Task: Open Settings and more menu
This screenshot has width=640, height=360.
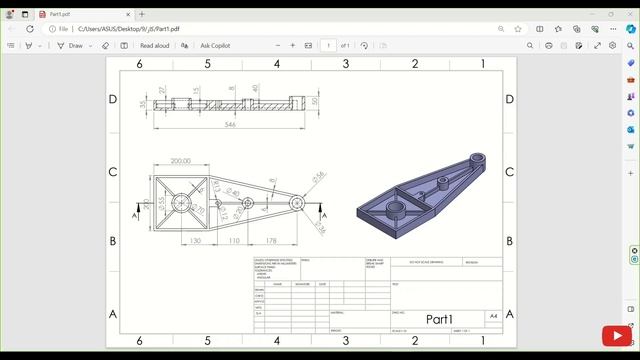Action: point(613,29)
